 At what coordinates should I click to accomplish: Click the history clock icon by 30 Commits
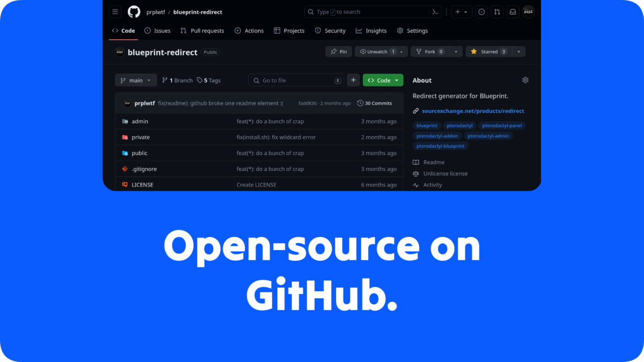pyautogui.click(x=360, y=103)
